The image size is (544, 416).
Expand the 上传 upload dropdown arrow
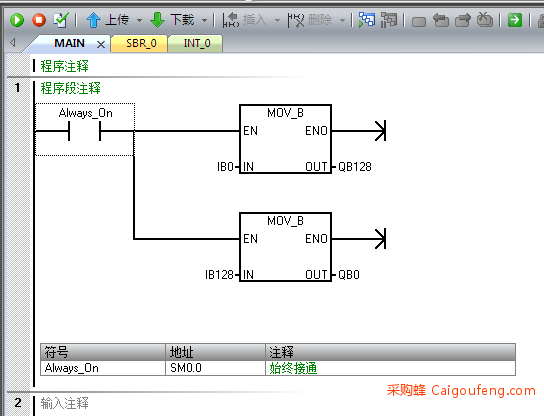[x=139, y=20]
